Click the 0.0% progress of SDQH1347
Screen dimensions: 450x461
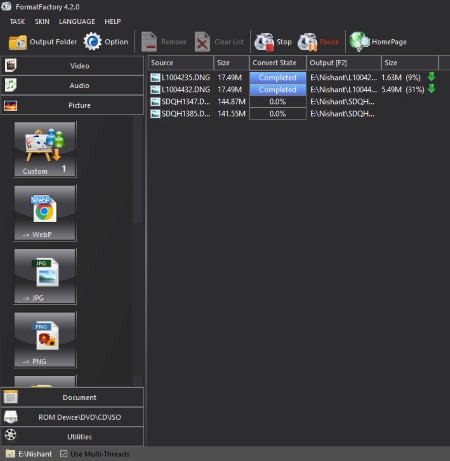coord(278,102)
